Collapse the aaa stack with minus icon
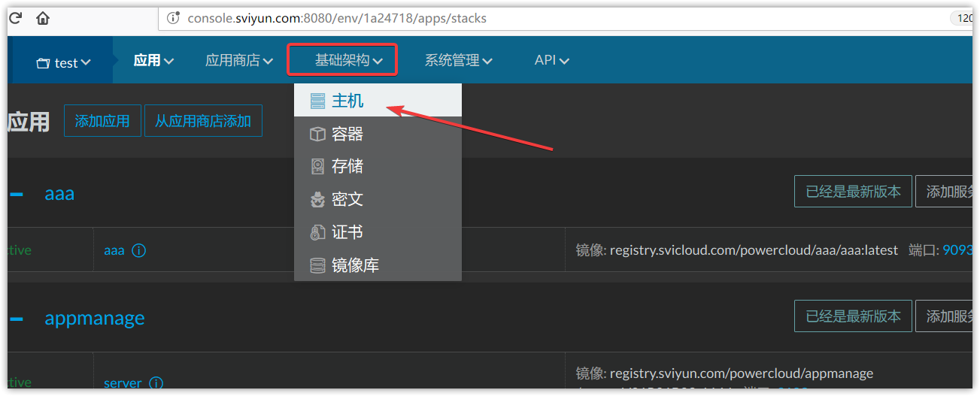The width and height of the screenshot is (980, 396). [x=17, y=194]
